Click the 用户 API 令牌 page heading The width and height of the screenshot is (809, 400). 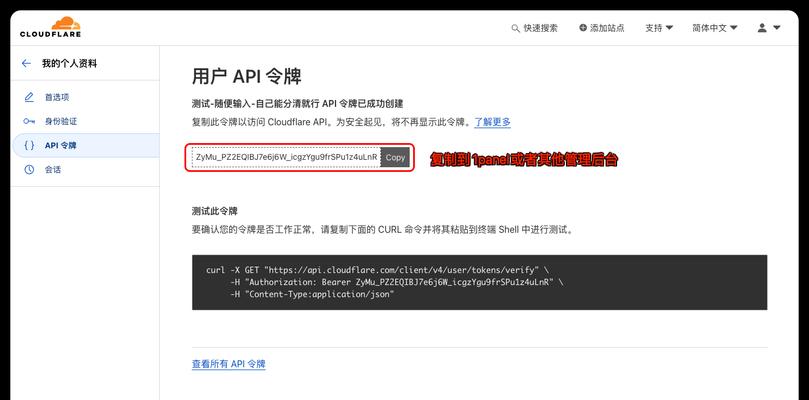pyautogui.click(x=247, y=76)
